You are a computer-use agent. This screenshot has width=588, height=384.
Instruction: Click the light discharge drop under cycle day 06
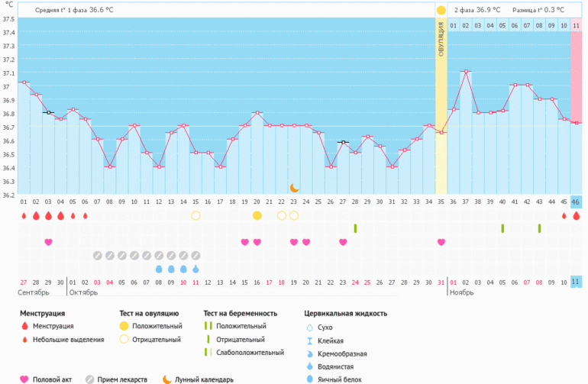[85, 215]
